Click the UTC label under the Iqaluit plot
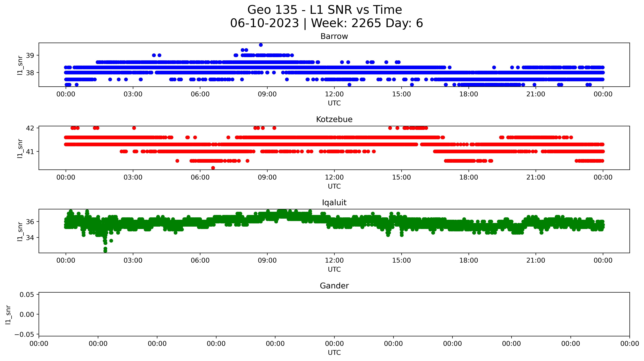The image size is (644, 361). pyautogui.click(x=334, y=270)
